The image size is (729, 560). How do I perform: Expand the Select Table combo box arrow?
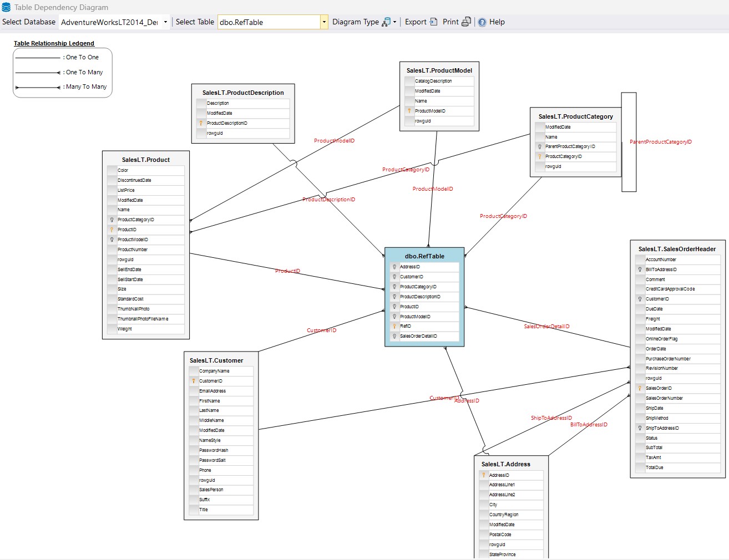coord(324,22)
